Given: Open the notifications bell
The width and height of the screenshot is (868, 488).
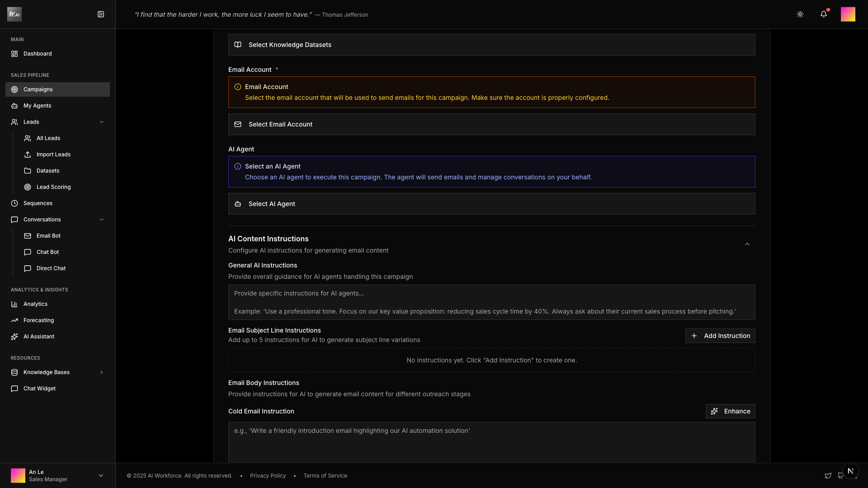Looking at the screenshot, I should pyautogui.click(x=824, y=14).
